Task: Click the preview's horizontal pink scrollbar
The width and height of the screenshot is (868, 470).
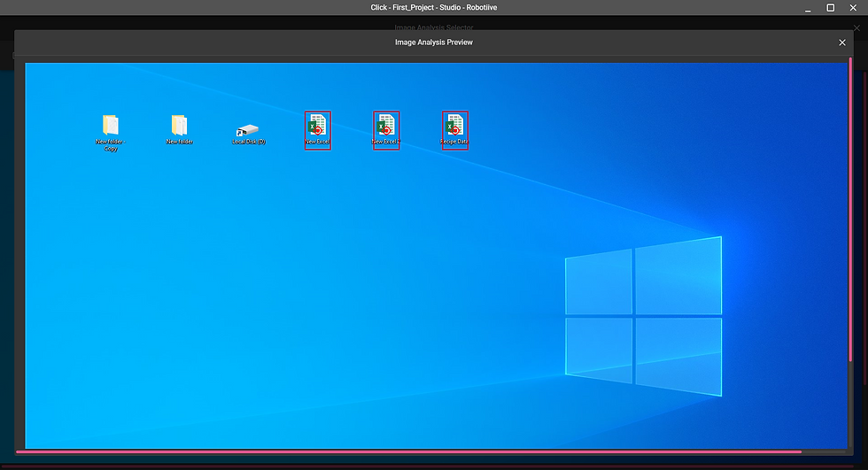Action: 408,451
